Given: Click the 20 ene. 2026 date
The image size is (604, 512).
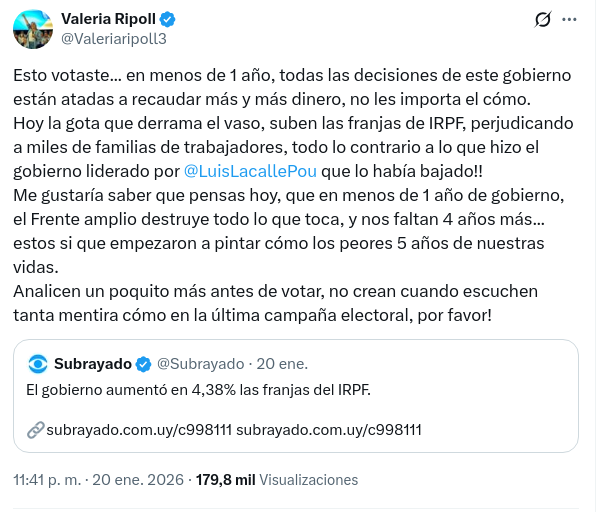Looking at the screenshot, I should pyautogui.click(x=139, y=480).
